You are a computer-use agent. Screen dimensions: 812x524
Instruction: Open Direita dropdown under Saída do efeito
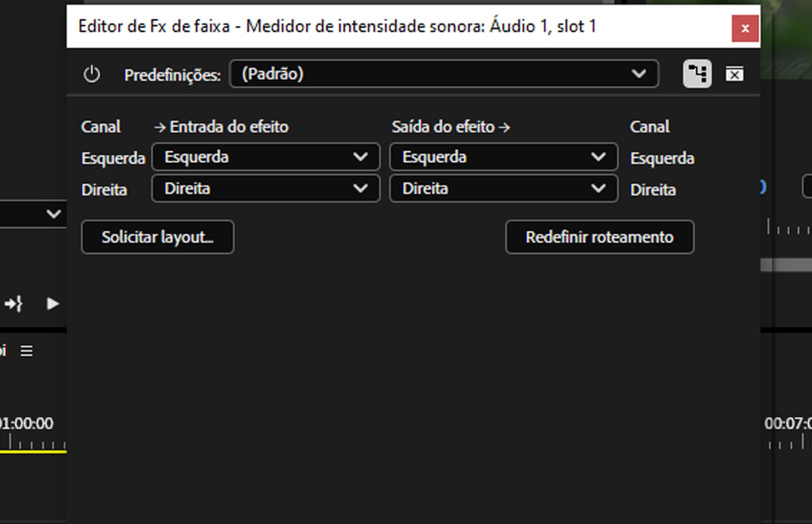point(503,189)
